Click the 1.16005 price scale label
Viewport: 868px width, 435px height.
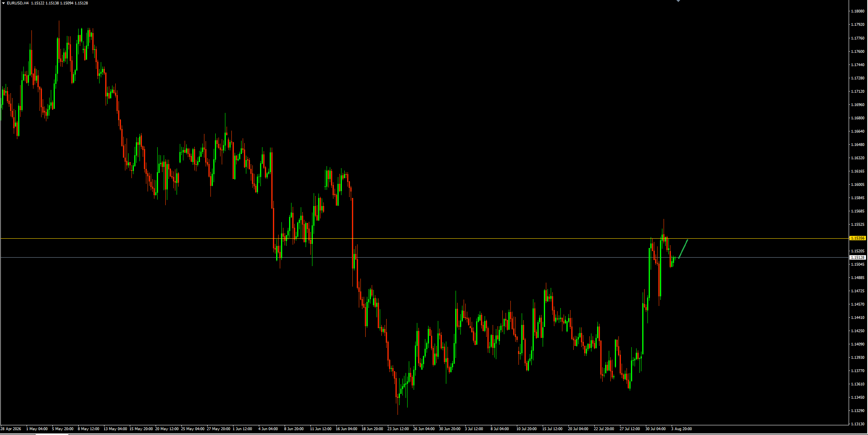[858, 185]
